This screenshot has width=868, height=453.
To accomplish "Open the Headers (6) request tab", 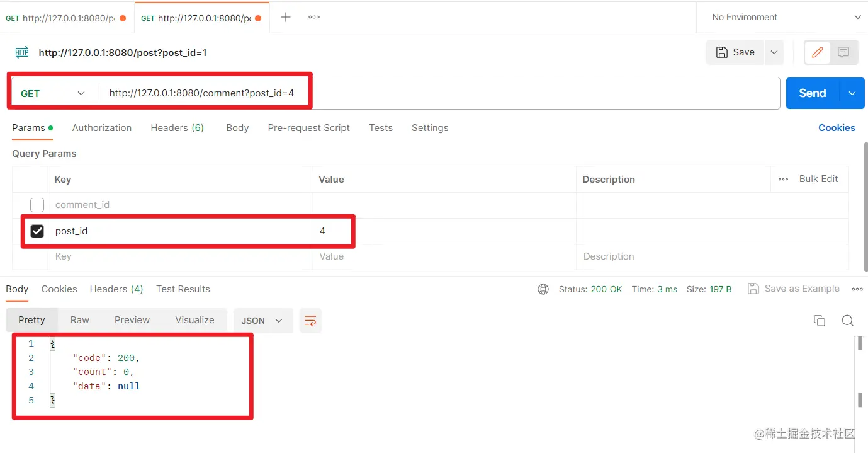I will point(178,128).
